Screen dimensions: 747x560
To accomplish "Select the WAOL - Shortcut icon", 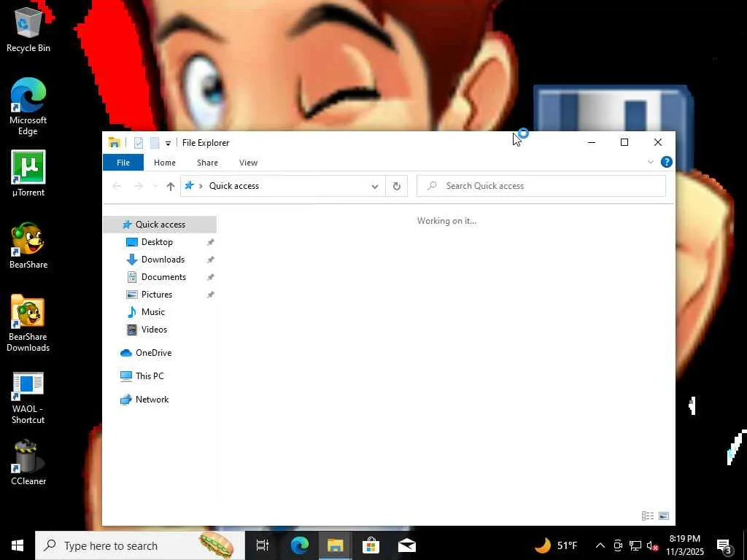I will [28, 398].
